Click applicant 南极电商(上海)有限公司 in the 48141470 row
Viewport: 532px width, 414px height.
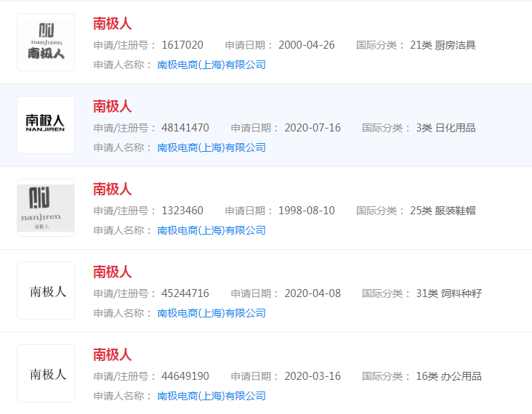coord(211,147)
